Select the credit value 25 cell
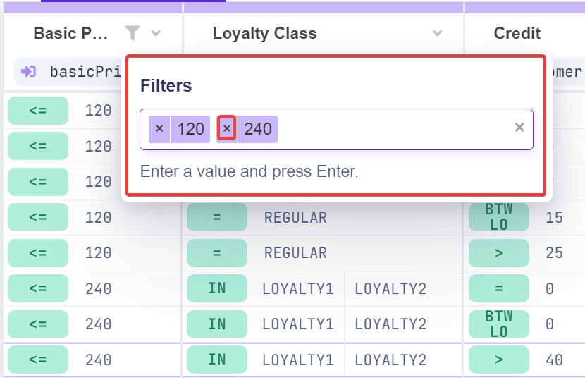 click(x=555, y=253)
